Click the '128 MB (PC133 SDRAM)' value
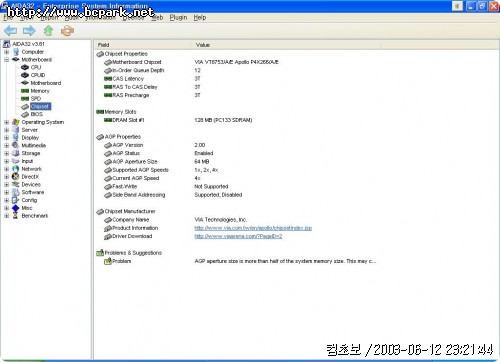Screen dimensions: 500x362 pos(223,120)
